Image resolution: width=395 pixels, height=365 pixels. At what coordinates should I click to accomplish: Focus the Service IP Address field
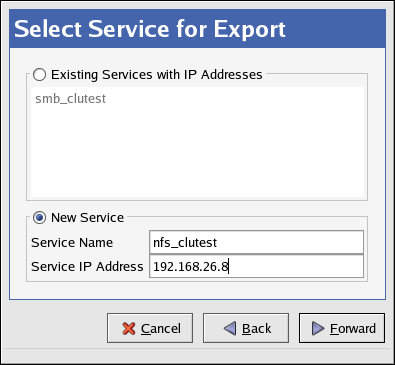pos(256,266)
